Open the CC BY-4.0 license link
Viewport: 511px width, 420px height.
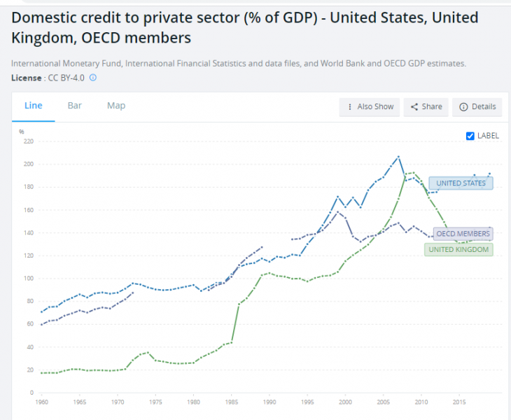click(66, 77)
